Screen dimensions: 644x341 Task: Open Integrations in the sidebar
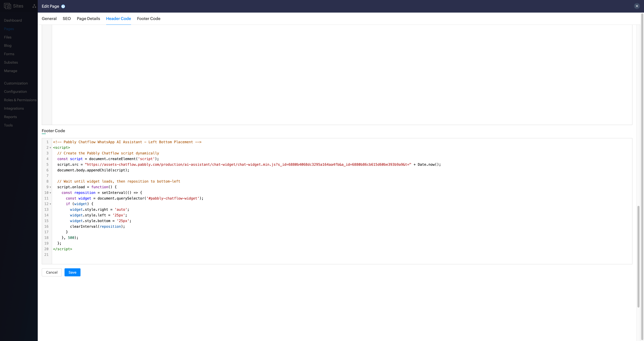(x=14, y=108)
